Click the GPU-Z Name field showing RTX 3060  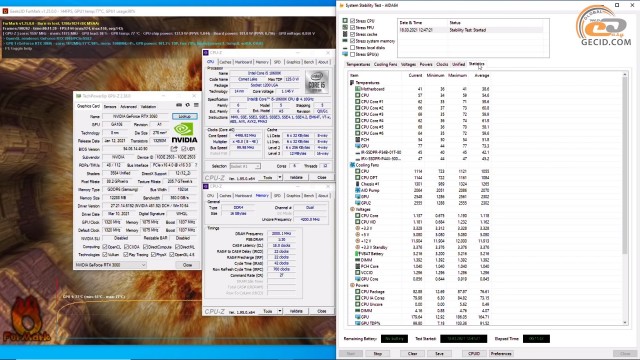pos(136,116)
